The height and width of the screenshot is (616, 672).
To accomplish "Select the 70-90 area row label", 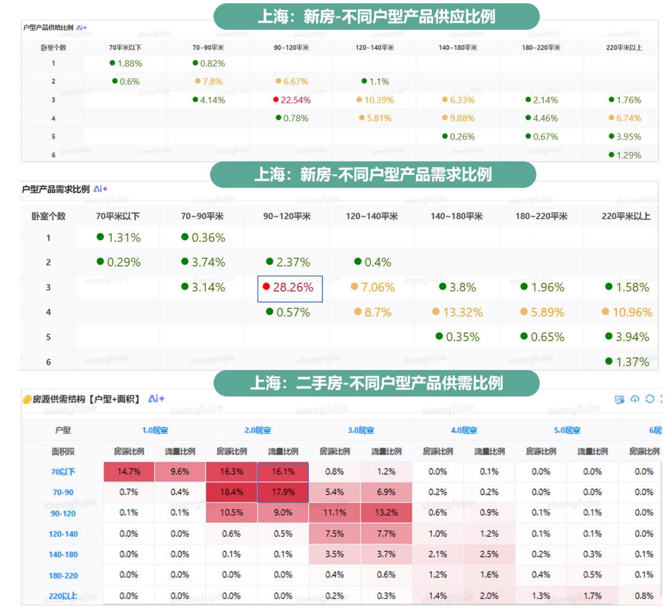I will [63, 492].
